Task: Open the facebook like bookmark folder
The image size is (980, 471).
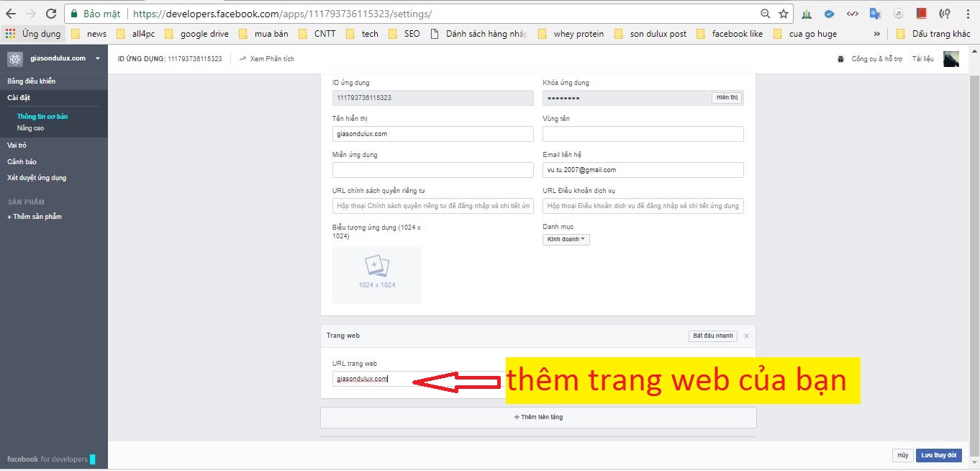Action: (730, 33)
